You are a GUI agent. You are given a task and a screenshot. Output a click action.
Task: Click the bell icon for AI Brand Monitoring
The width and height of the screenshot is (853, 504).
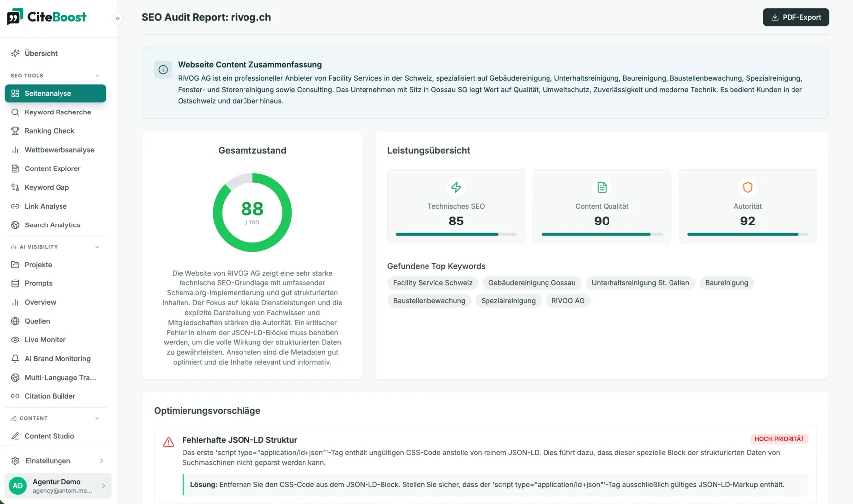click(x=15, y=359)
